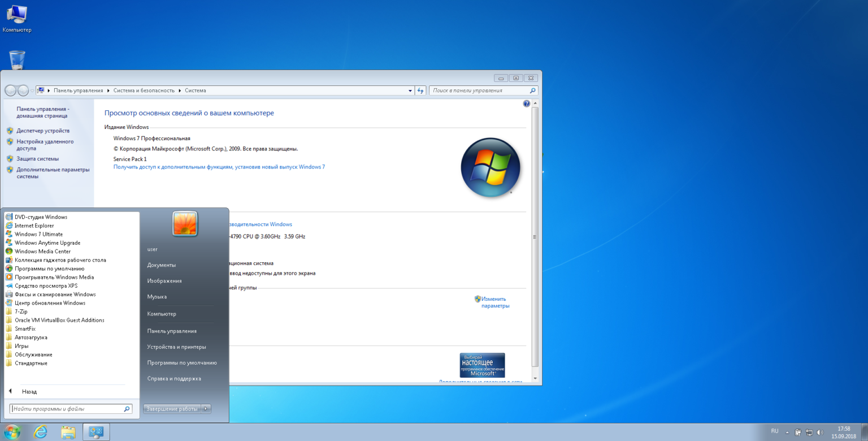Click the System window vertical scrollbar
Viewport: 868px width, 441px height.
click(535, 237)
